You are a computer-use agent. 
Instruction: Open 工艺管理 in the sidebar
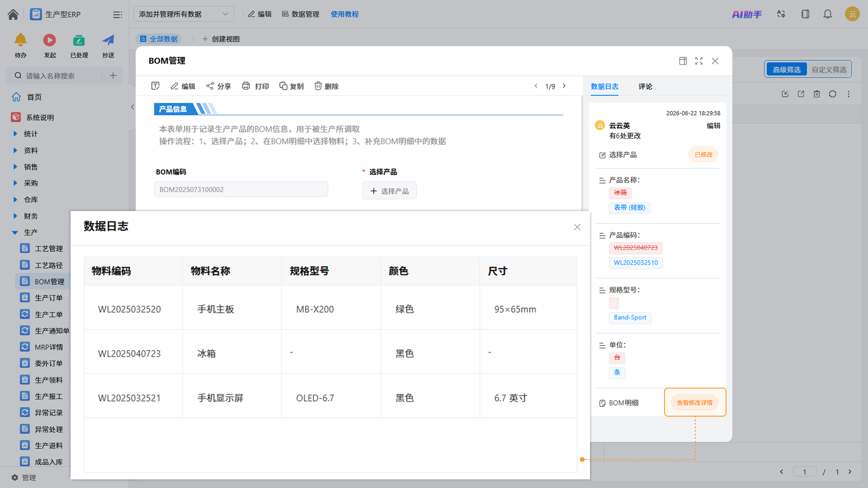pyautogui.click(x=42, y=249)
